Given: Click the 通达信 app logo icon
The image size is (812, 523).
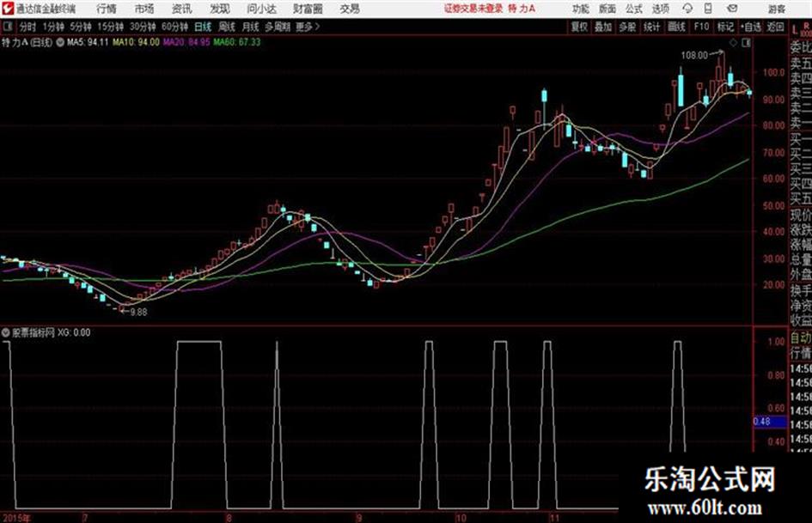Looking at the screenshot, I should [x=7, y=9].
